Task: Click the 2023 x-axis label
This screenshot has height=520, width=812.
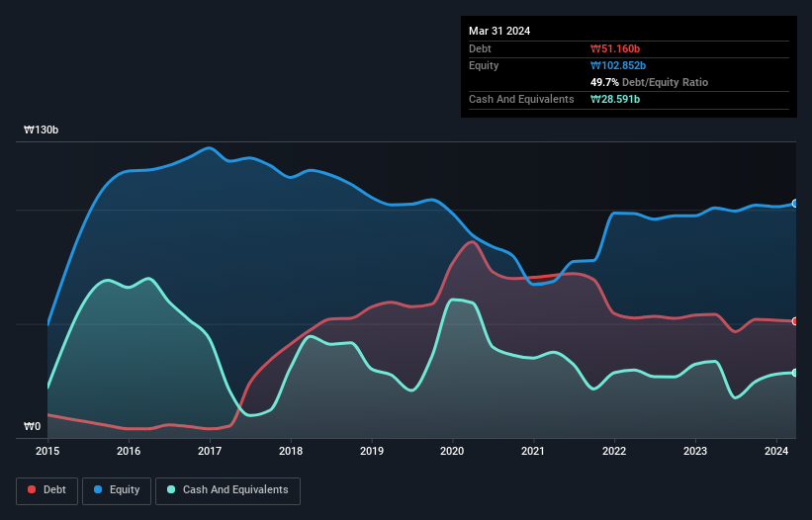Action: (x=695, y=451)
